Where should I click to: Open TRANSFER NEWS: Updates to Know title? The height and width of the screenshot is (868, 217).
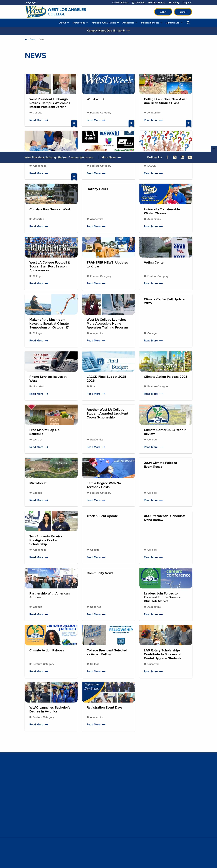107,264
